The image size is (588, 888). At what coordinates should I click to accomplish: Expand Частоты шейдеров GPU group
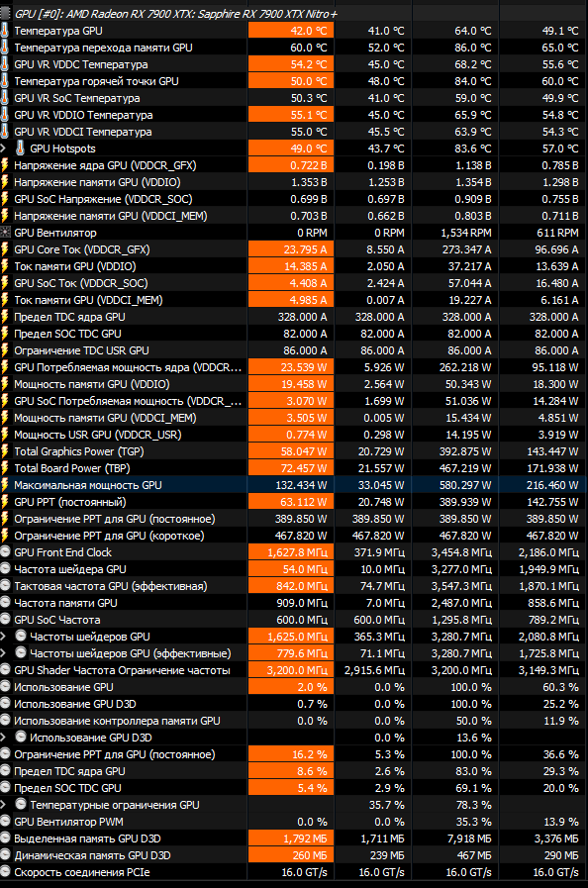(3, 637)
